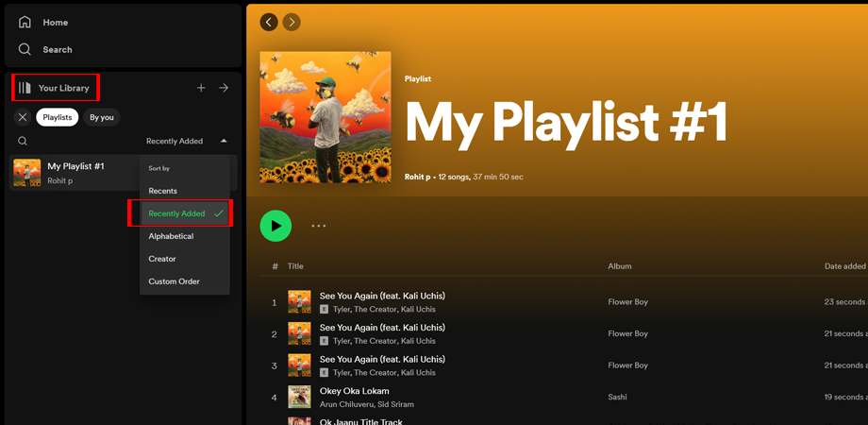The width and height of the screenshot is (868, 425).
Task: Go back with the left arrow button
Action: pyautogui.click(x=269, y=22)
